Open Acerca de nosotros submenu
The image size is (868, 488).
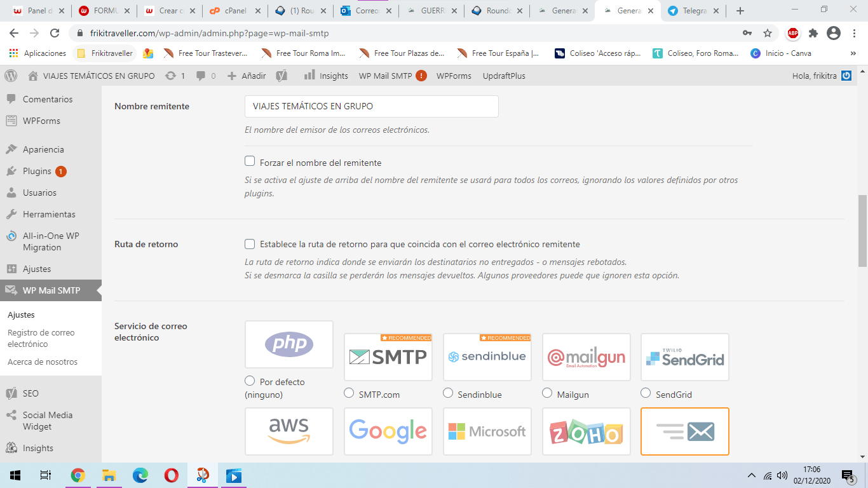point(43,362)
